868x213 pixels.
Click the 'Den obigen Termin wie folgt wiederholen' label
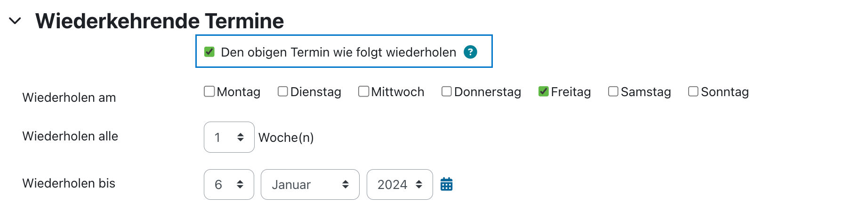[338, 52]
